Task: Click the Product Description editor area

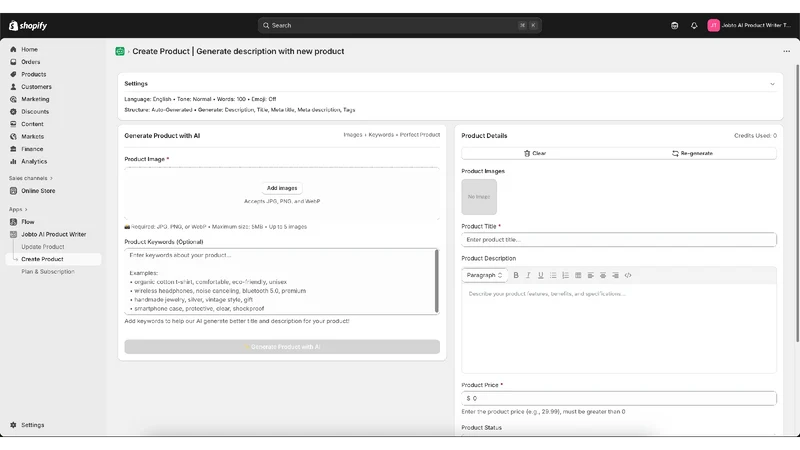Action: click(x=619, y=329)
